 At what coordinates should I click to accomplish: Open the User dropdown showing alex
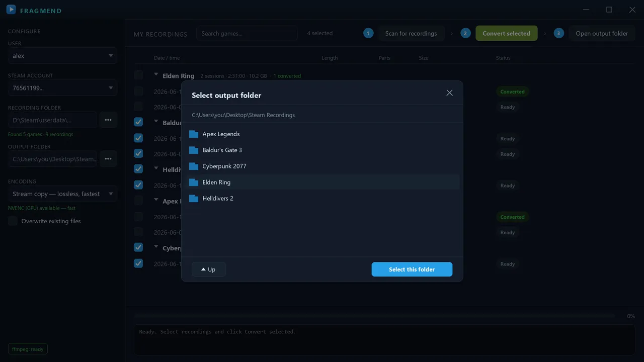click(x=62, y=56)
